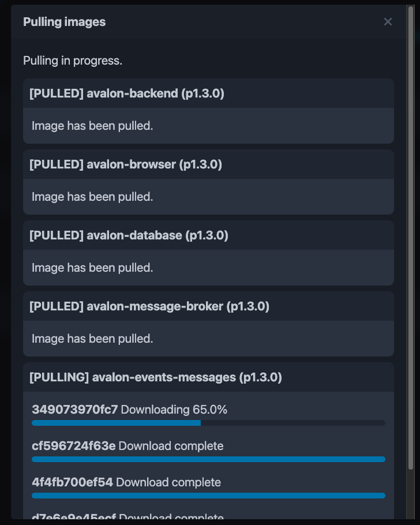Viewport: 420px width, 525px height.
Task: Click the partially visible d7e6e9e45ecf layer row
Action: coord(127,517)
